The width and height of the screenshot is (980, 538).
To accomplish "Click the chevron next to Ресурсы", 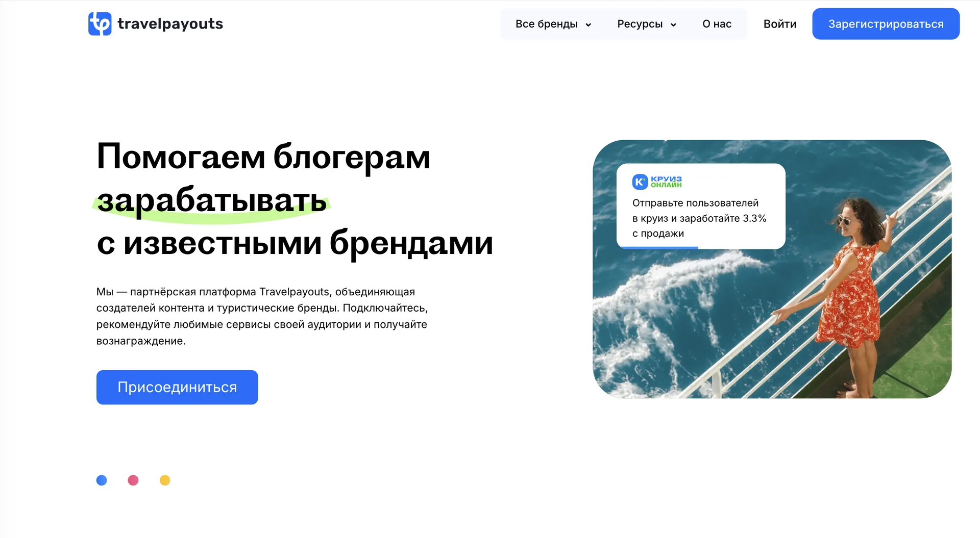I will [x=673, y=24].
